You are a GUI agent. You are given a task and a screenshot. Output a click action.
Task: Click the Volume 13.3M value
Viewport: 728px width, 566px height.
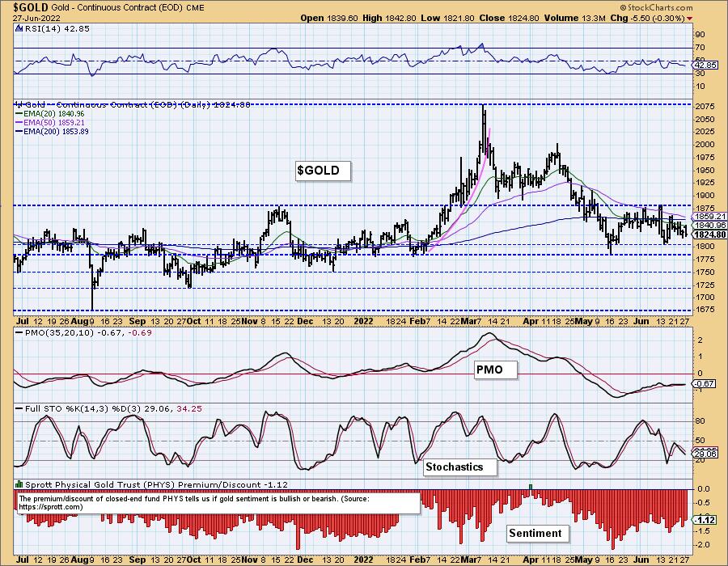pyautogui.click(x=575, y=18)
